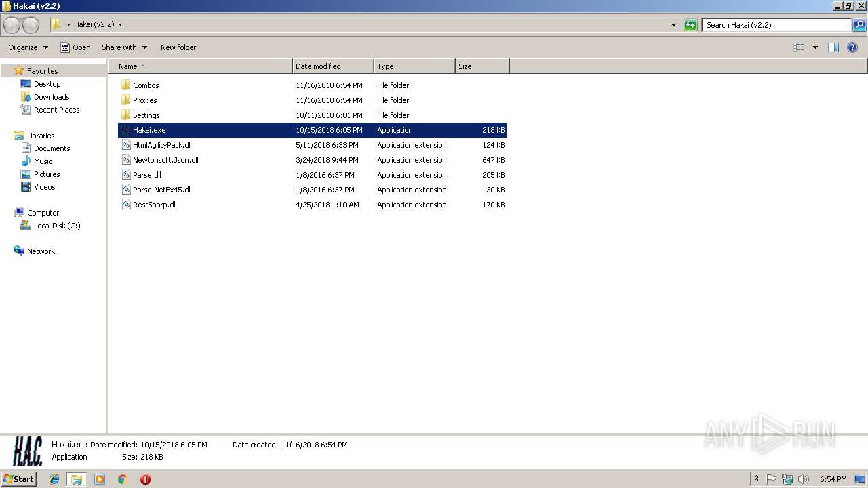
Task: Select the Hakai.exe application icon
Action: point(125,130)
